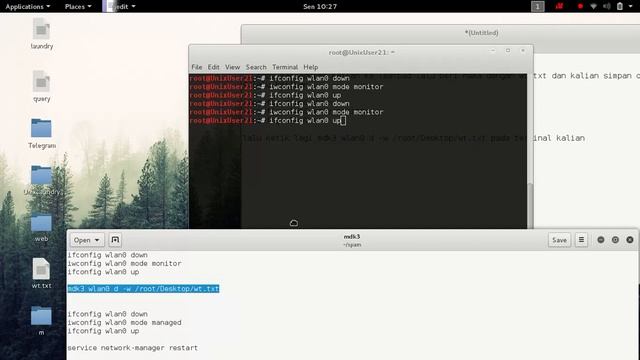Image resolution: width=640 pixels, height=360 pixels.
Task: Open the terminal Search menu
Action: 256,67
